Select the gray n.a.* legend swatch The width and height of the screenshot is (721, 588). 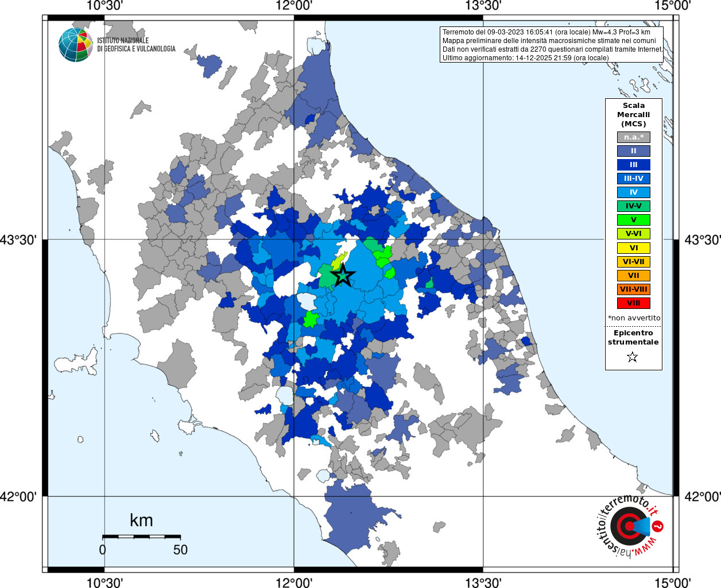[x=634, y=137]
